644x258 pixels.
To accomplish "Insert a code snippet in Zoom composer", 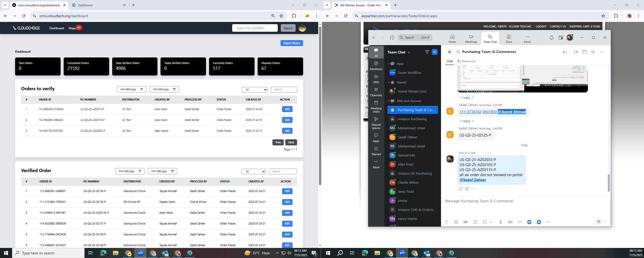I will (520, 222).
